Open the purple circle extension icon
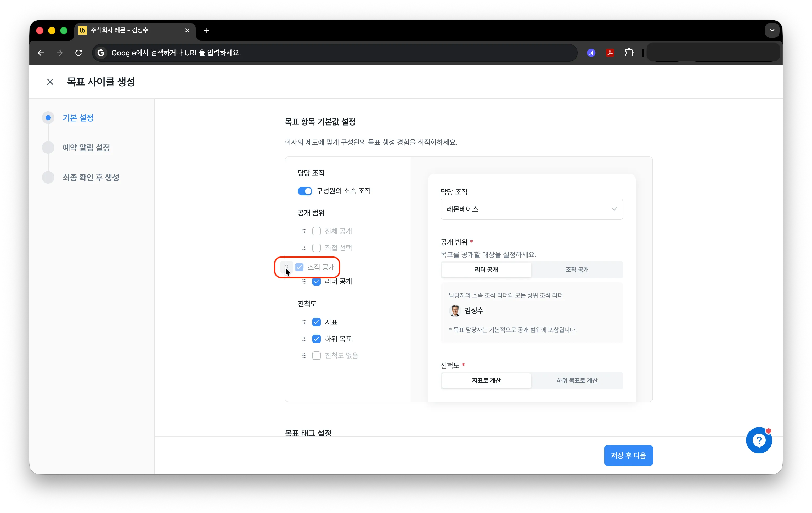The width and height of the screenshot is (812, 513). point(591,53)
